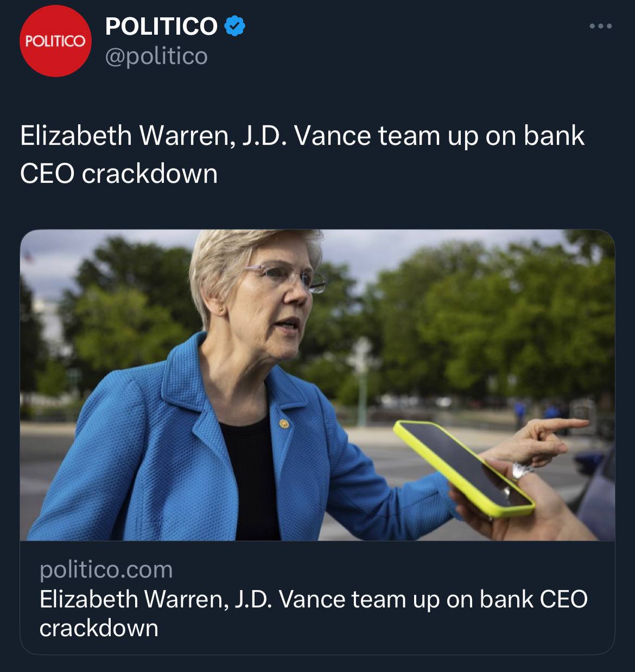Click the blue verified checkmark badge
This screenshot has height=672, width=635.
coord(234,26)
